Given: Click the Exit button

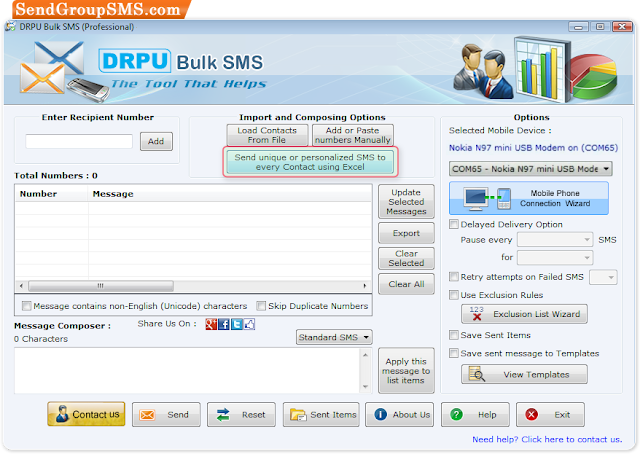Looking at the screenshot, I should click(x=550, y=414).
